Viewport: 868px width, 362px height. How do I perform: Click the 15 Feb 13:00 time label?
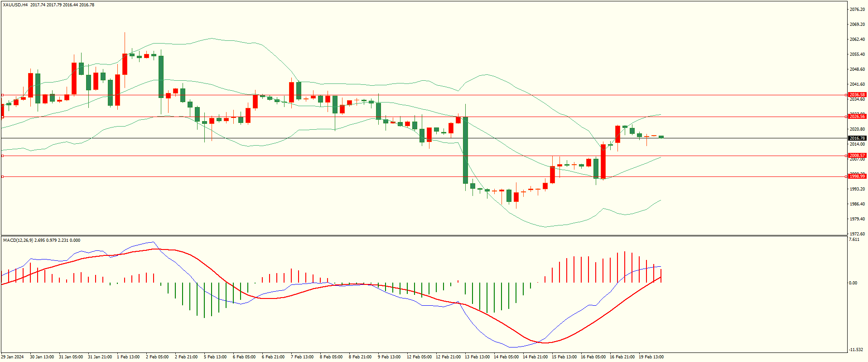[x=564, y=357]
